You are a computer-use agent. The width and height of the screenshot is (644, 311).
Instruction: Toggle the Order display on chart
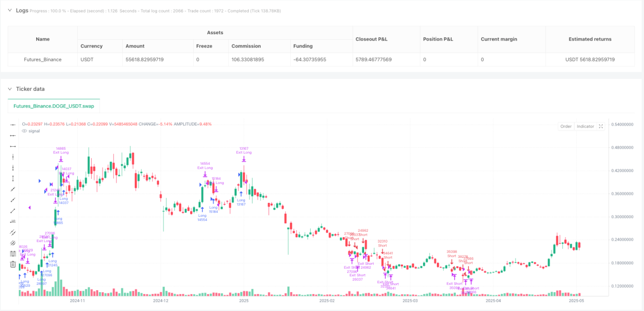coord(566,126)
